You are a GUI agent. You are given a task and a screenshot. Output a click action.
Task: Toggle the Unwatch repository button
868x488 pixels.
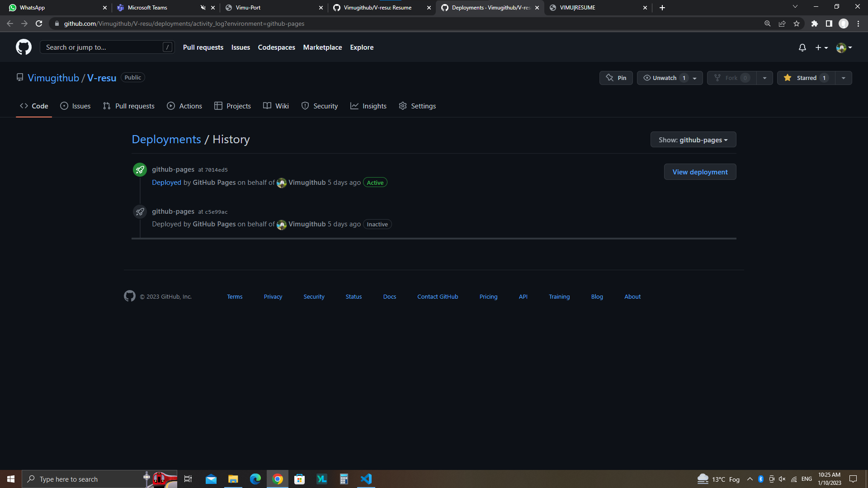click(664, 78)
